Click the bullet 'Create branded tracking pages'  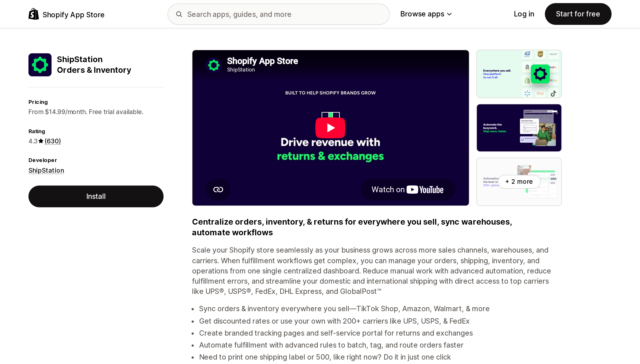click(336, 333)
